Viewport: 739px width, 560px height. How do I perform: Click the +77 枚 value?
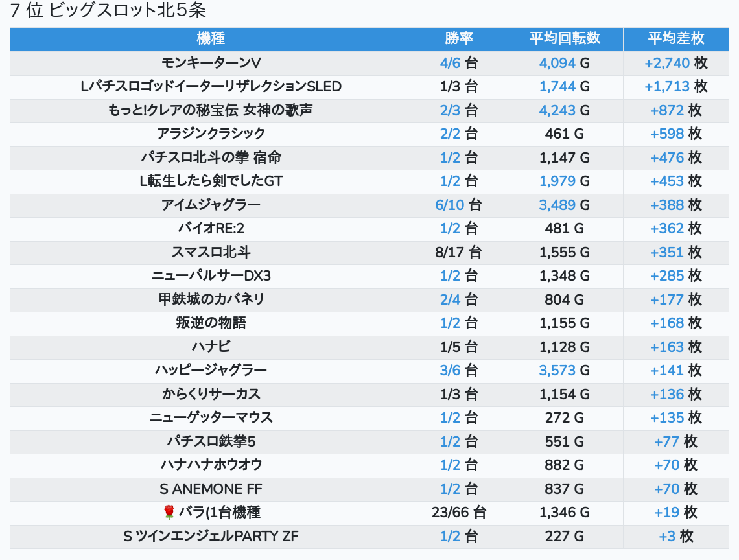coord(676,441)
